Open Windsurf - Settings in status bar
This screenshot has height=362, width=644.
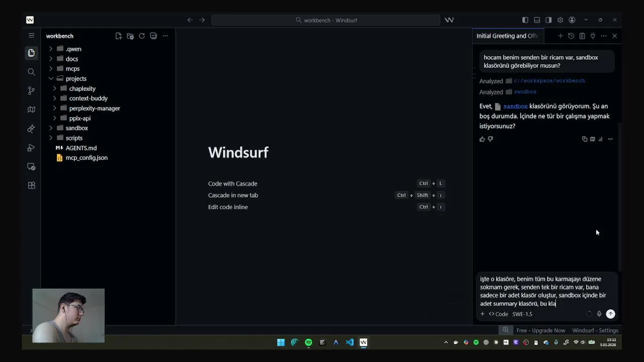[x=595, y=330]
